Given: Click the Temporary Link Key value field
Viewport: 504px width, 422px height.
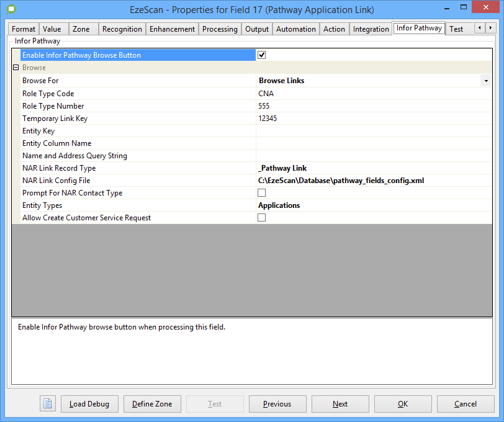Looking at the screenshot, I should coord(372,119).
